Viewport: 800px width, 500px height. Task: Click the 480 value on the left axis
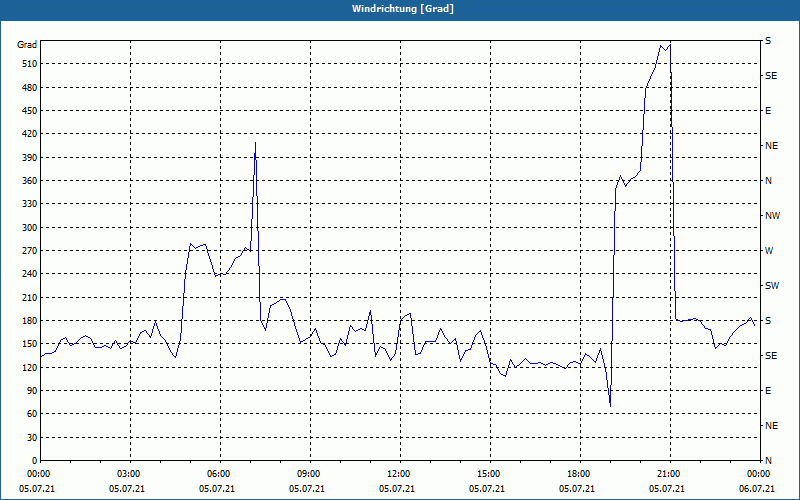(x=30, y=88)
